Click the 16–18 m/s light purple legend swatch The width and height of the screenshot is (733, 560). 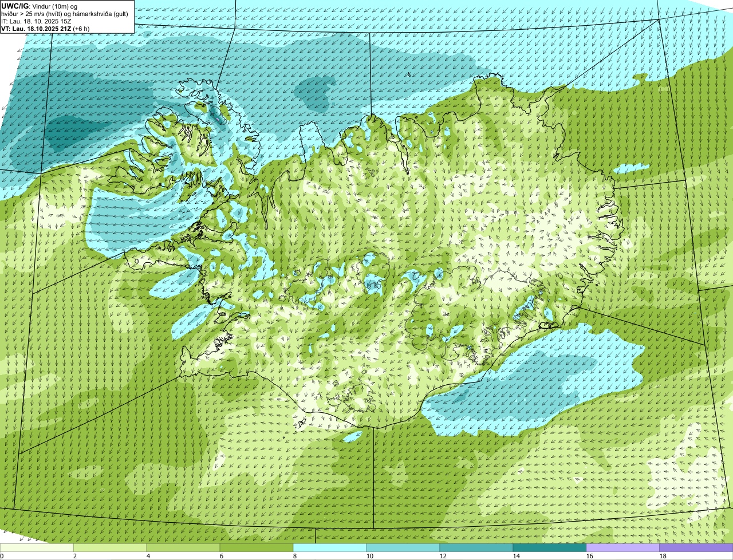[623, 548]
